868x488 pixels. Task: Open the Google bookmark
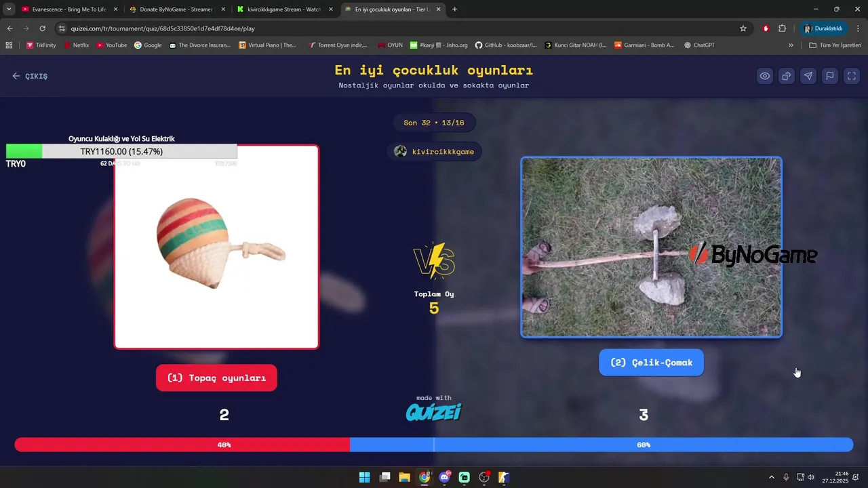[148, 45]
